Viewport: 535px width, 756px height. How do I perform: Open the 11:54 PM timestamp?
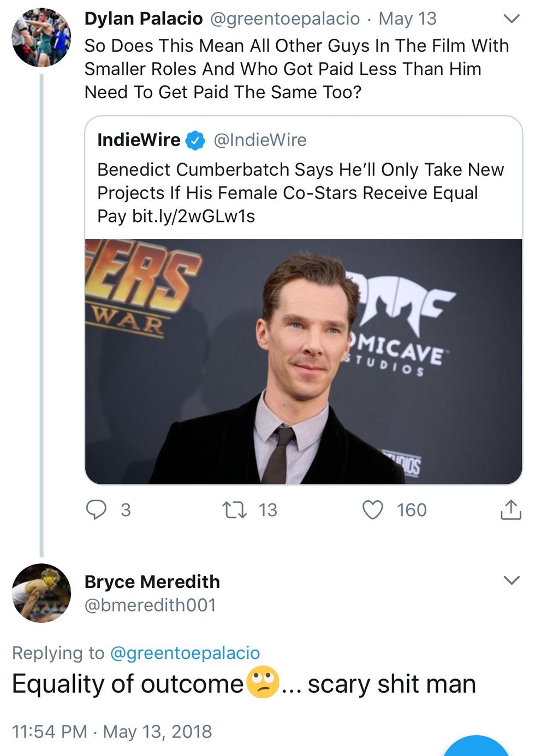[x=49, y=731]
